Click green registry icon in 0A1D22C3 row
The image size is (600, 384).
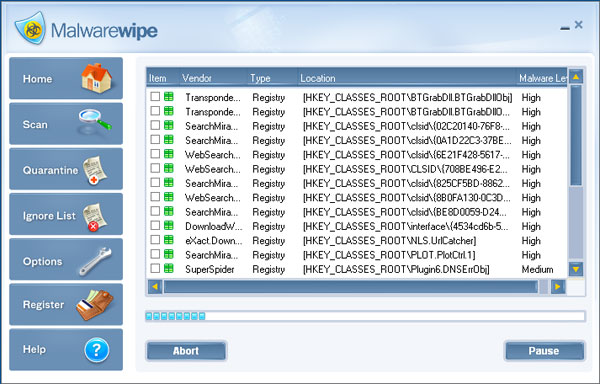(168, 139)
